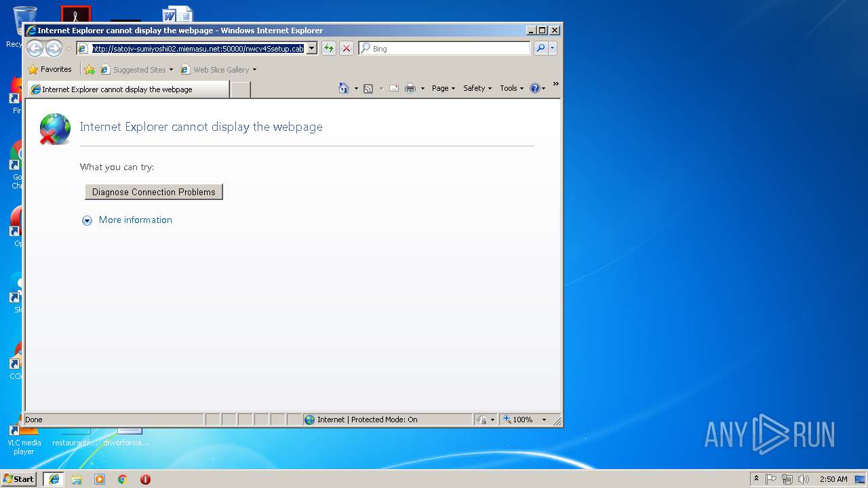Viewport: 868px width, 488px height.
Task: Launch media player from taskbar
Action: 100,479
